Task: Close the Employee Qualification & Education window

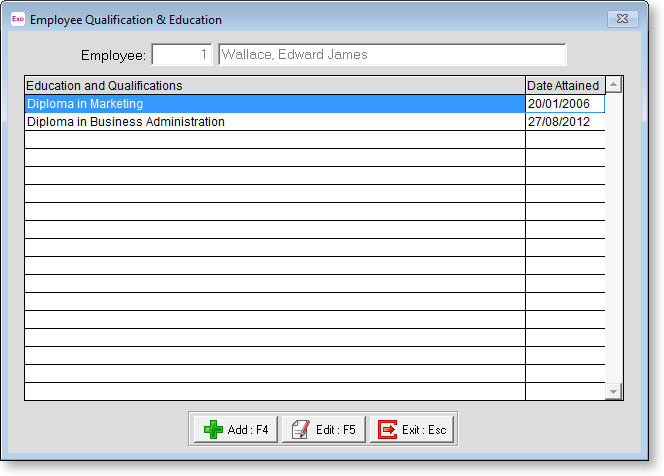Action: [x=622, y=19]
